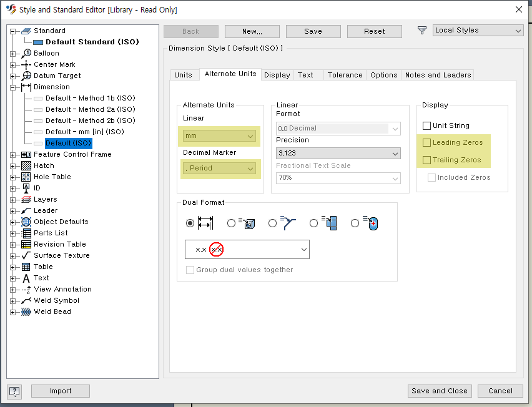The width and height of the screenshot is (532, 407).
Task: Enable the Unit String checkbox
Action: click(427, 126)
